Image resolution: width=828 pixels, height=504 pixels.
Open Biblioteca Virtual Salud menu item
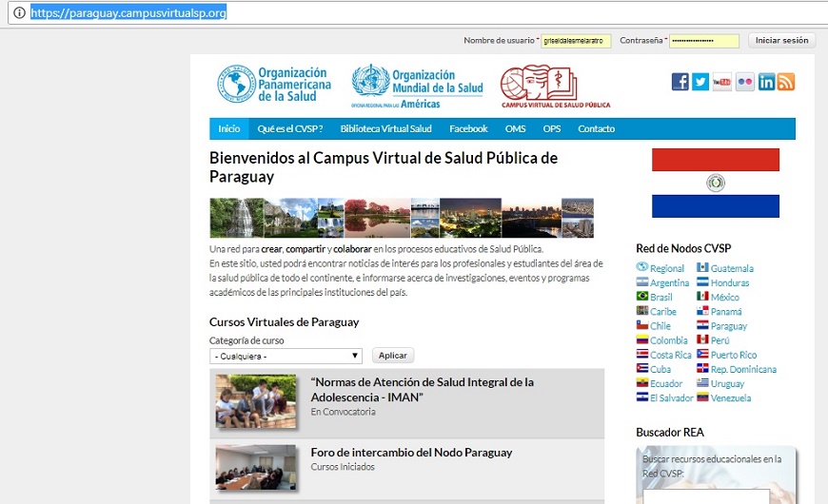tap(386, 128)
